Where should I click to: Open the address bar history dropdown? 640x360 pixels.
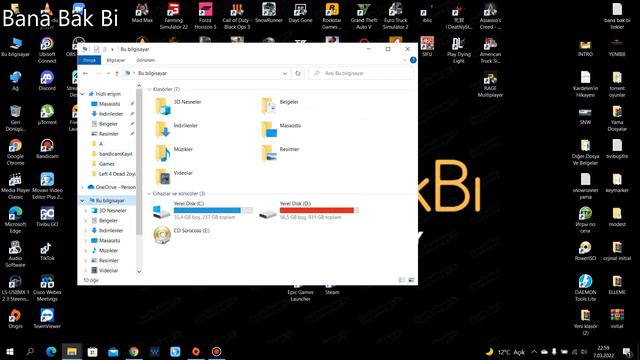(284, 73)
